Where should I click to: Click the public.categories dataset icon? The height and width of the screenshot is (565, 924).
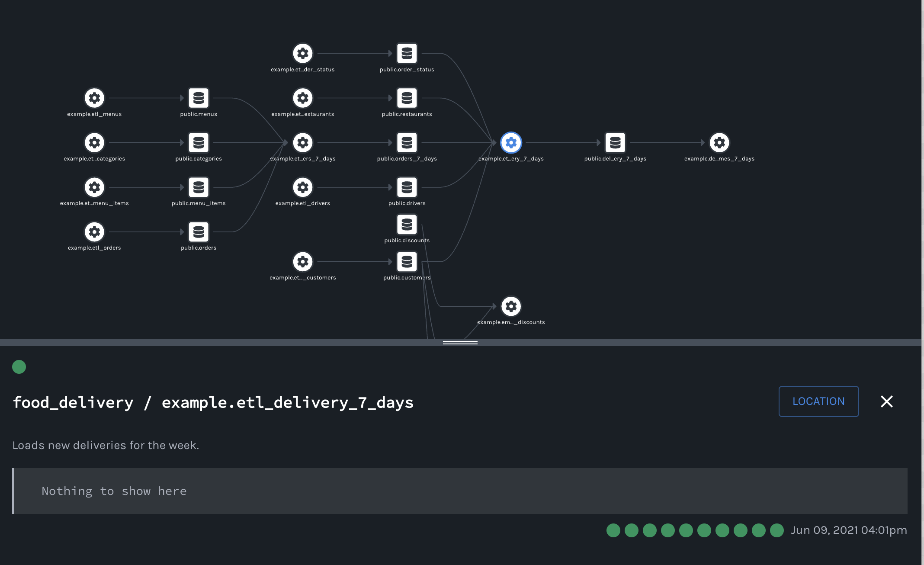[199, 143]
